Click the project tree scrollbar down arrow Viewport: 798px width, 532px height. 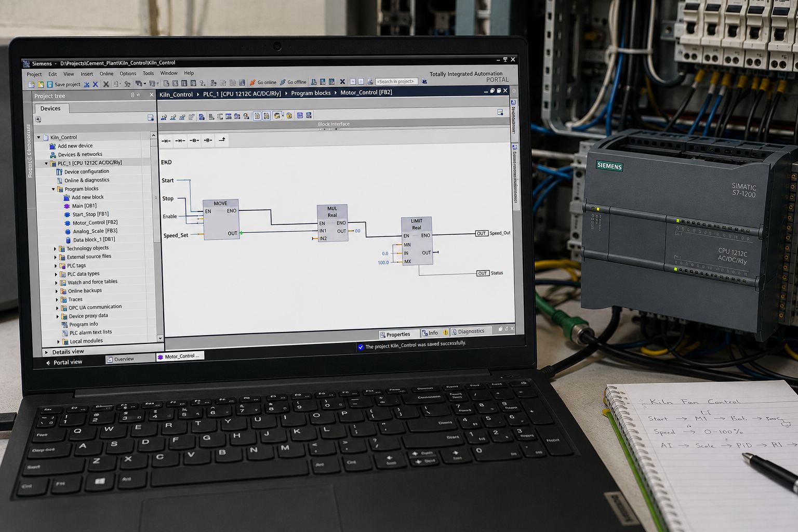(160, 338)
